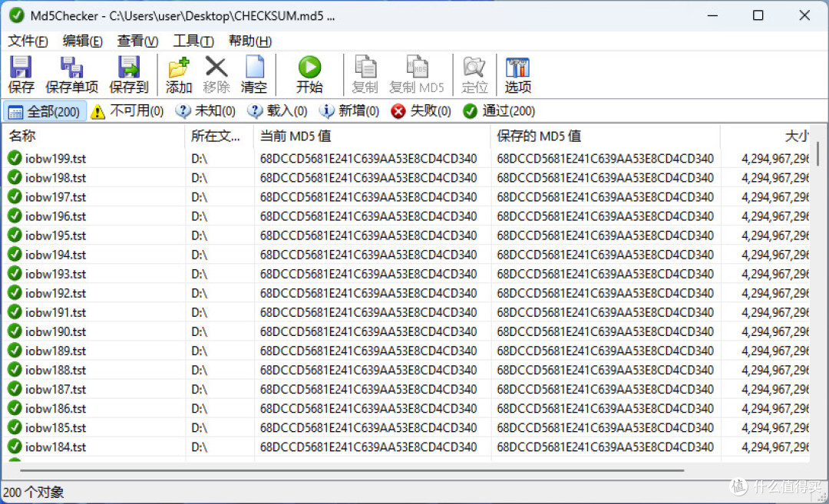This screenshot has width=829, height=504.
Task: Click the Clear (清空) page icon
Action: pyautogui.click(x=254, y=68)
